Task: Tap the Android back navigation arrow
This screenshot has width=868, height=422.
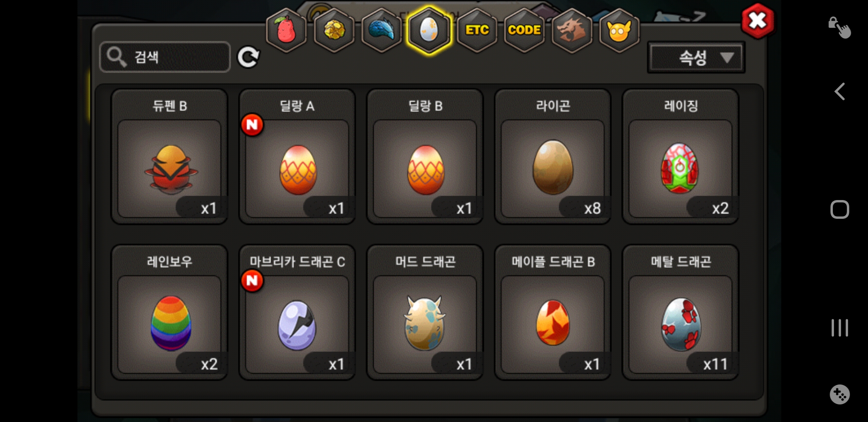Action: [839, 91]
